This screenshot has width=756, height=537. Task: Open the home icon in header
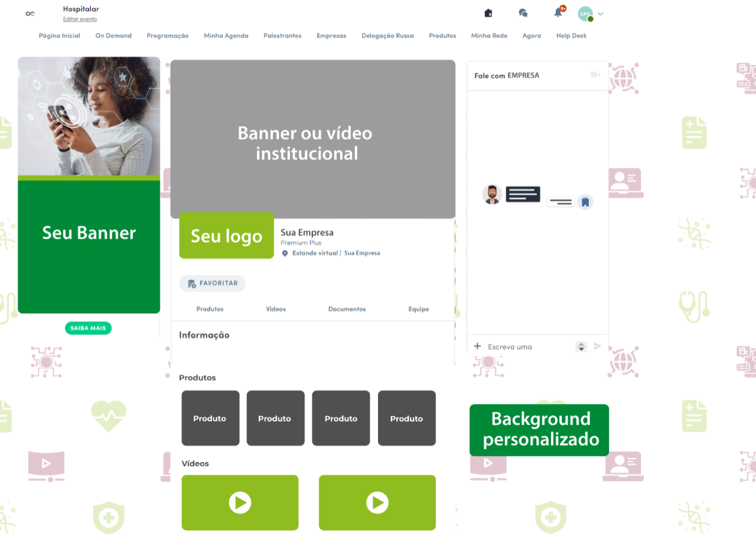(488, 13)
